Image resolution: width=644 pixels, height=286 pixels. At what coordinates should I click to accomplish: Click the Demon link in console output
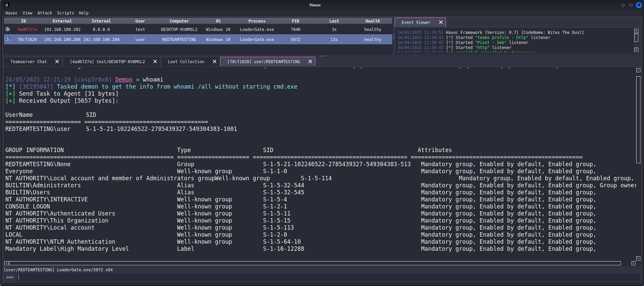(124, 80)
